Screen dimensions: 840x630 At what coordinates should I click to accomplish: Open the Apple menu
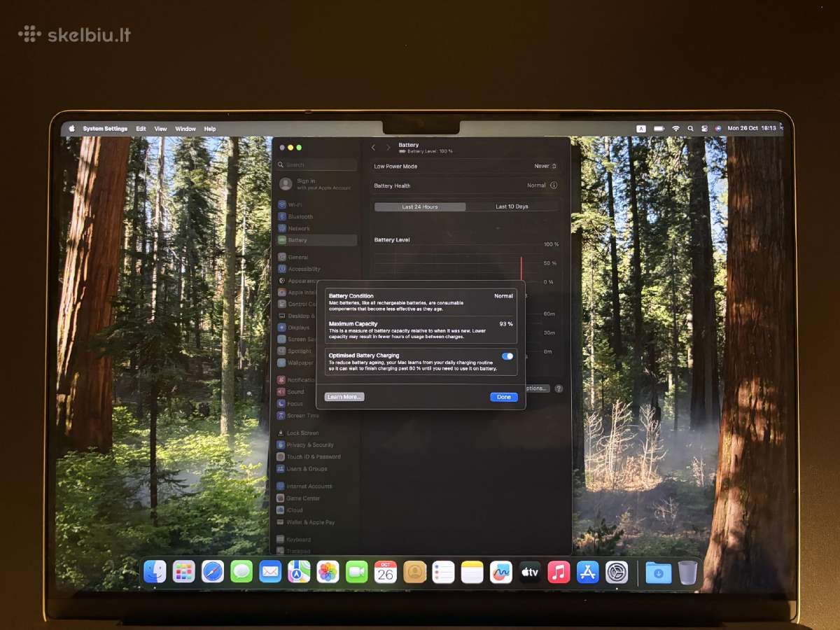coord(71,129)
